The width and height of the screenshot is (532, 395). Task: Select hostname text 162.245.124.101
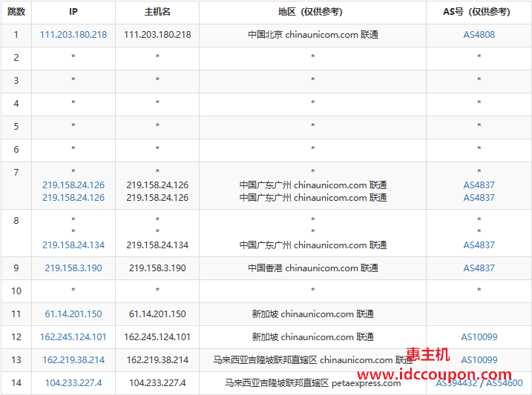point(157,337)
